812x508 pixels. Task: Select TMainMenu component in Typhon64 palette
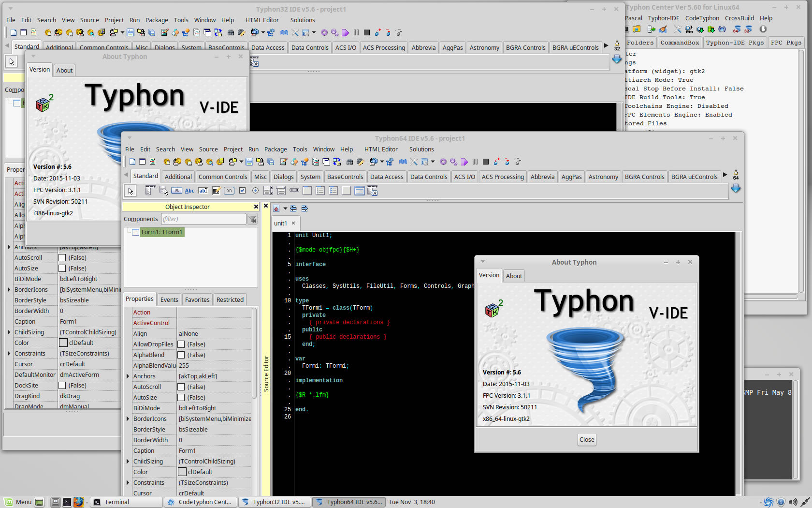pyautogui.click(x=150, y=191)
